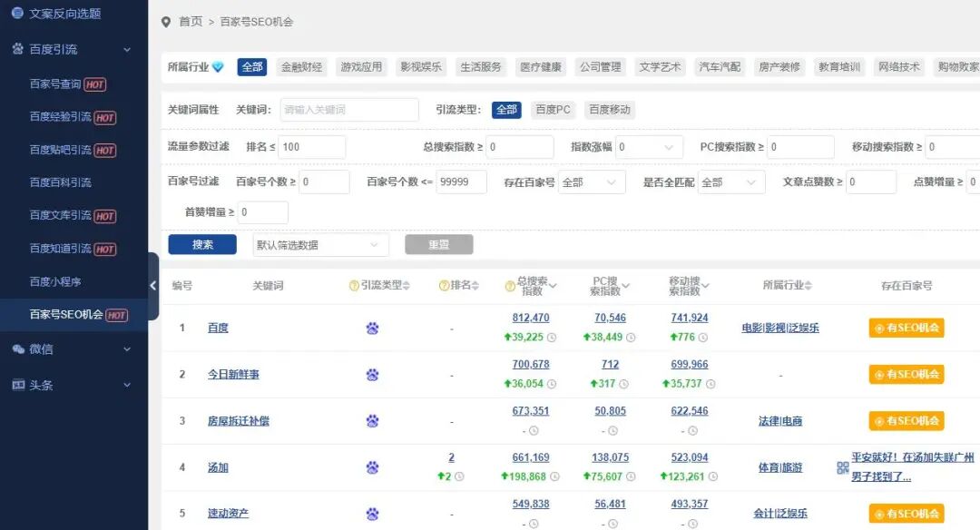The image size is (980, 530).
Task: Click the clock icon next to 38,449
Action: (x=631, y=338)
